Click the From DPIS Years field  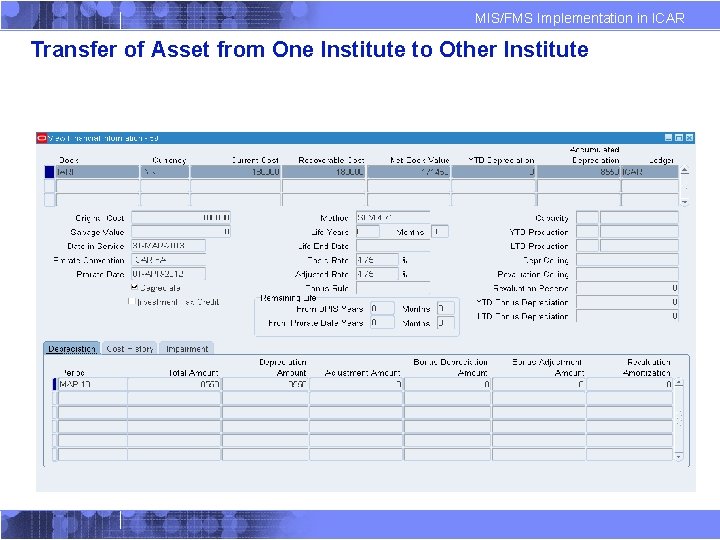tap(382, 309)
